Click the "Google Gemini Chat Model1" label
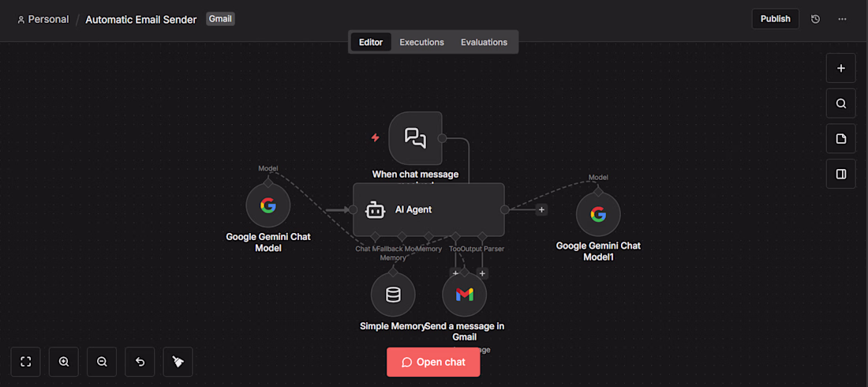The height and width of the screenshot is (387, 868). pyautogui.click(x=598, y=251)
